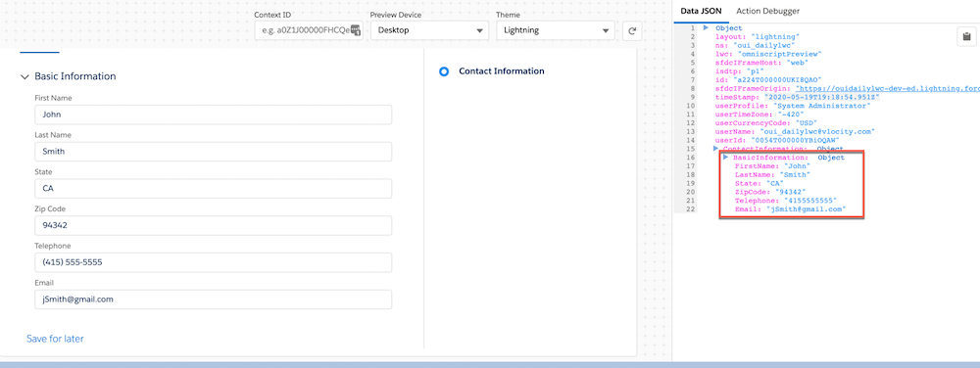
Task: Click the sfdcIFrameHost: "web" line
Action: (x=762, y=63)
